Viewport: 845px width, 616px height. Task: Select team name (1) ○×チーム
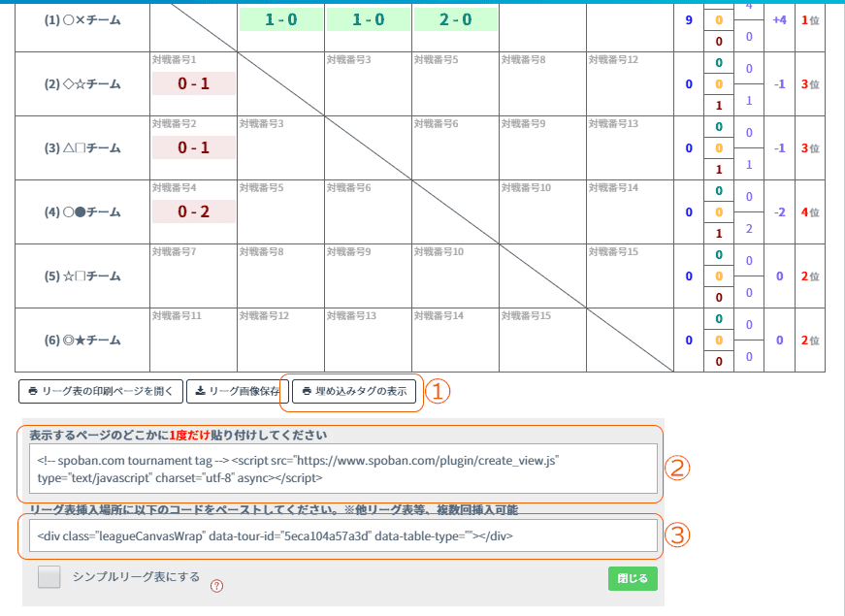pos(82,20)
